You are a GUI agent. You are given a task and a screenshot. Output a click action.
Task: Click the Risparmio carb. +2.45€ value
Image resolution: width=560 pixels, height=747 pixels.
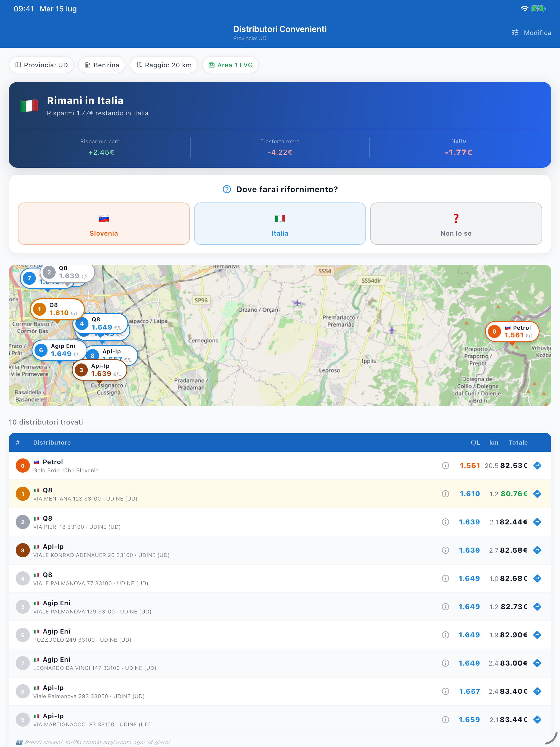pos(101,152)
